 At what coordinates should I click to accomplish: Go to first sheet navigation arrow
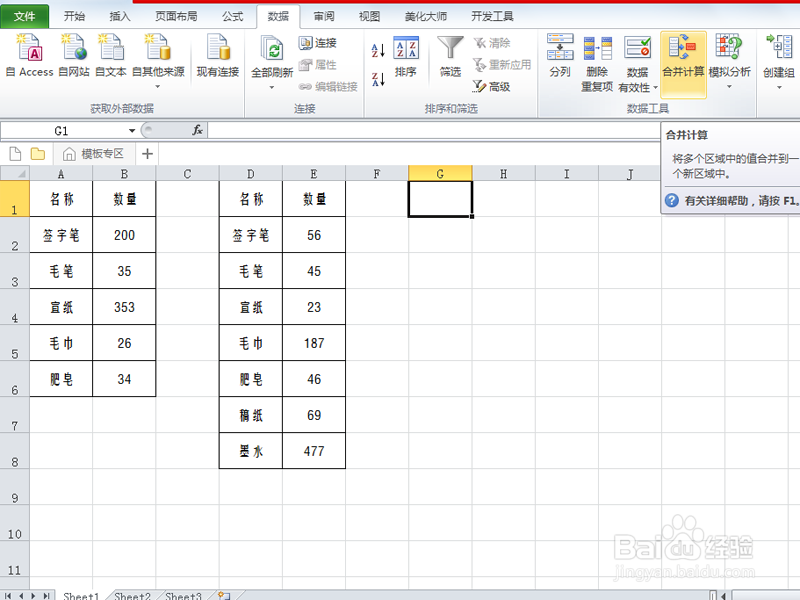8,595
